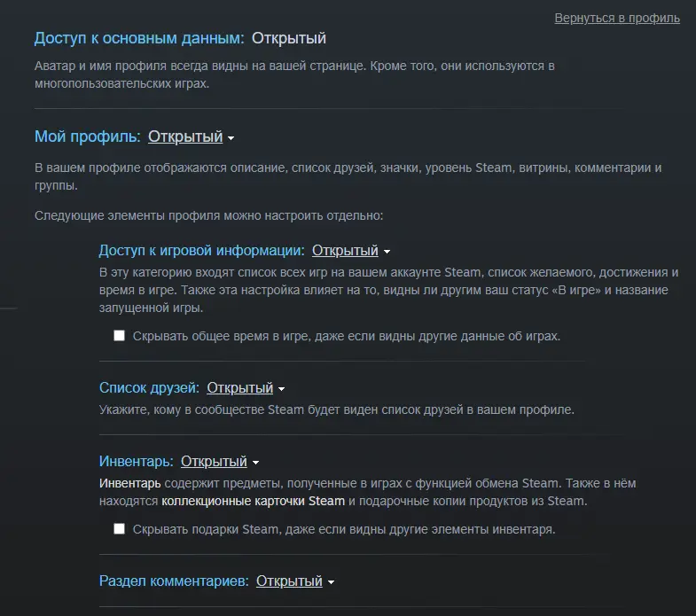The height and width of the screenshot is (616, 696).
Task: Enable 'Скрывать общее время в игре' checkbox
Action: point(119,336)
